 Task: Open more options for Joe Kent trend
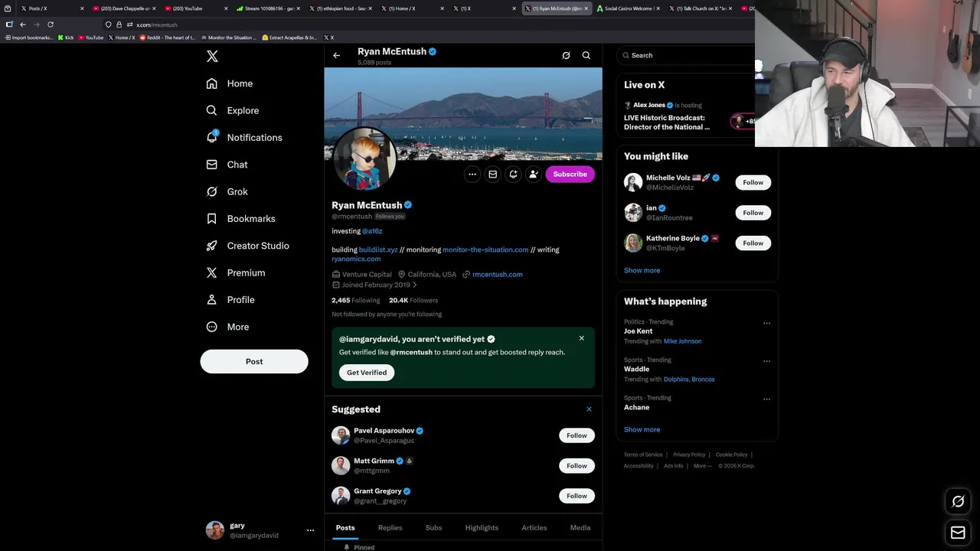point(766,323)
